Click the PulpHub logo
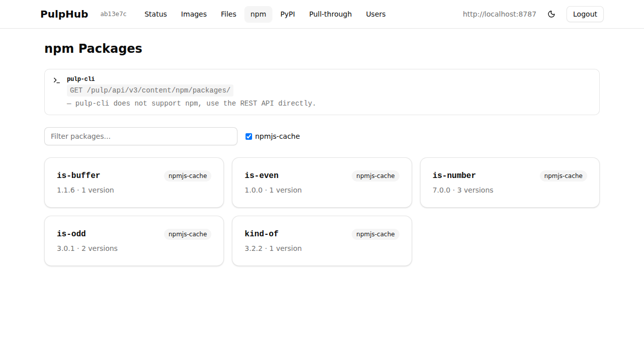This screenshot has width=644, height=362. (64, 14)
